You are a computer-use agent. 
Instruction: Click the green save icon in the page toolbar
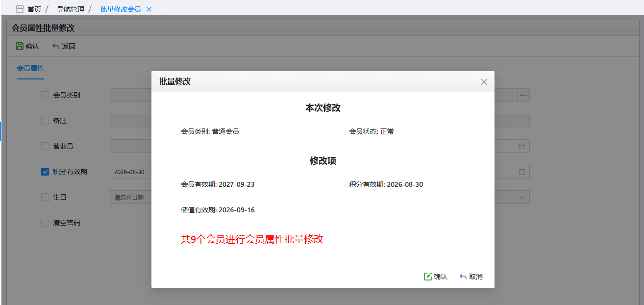pos(20,46)
